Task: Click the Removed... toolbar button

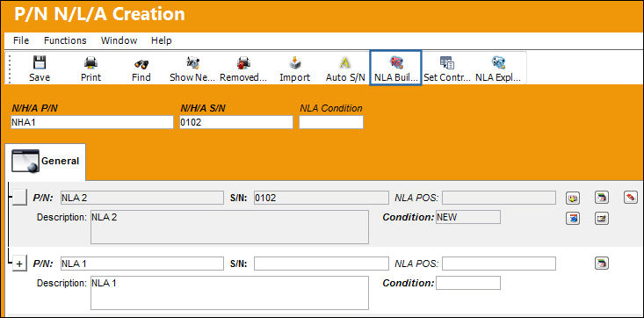Action: click(x=243, y=69)
